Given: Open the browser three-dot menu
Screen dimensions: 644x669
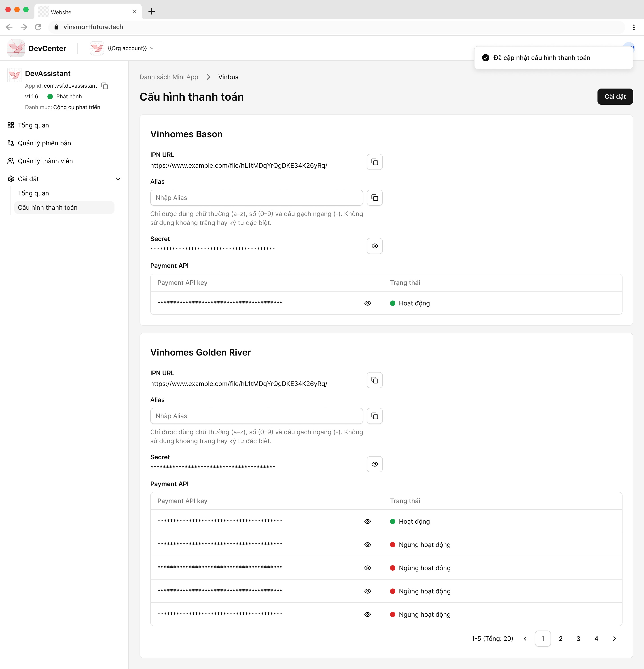Looking at the screenshot, I should tap(634, 27).
